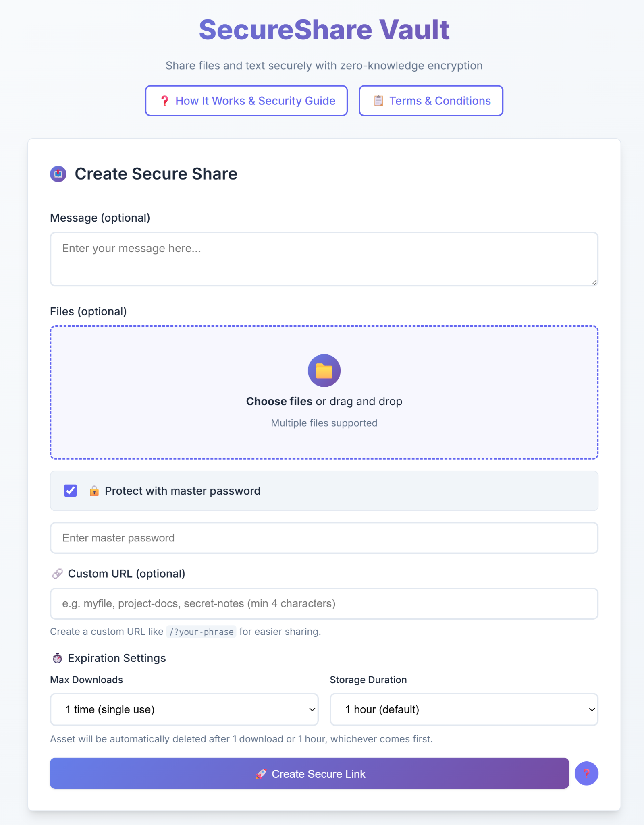644x825 pixels.
Task: Click the rocket icon on Create Secure Link
Action: click(262, 773)
